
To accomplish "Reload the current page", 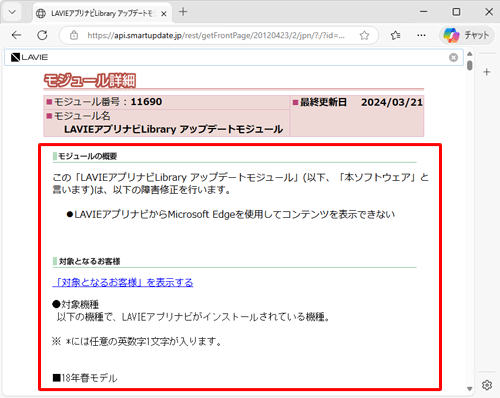I will (x=42, y=35).
